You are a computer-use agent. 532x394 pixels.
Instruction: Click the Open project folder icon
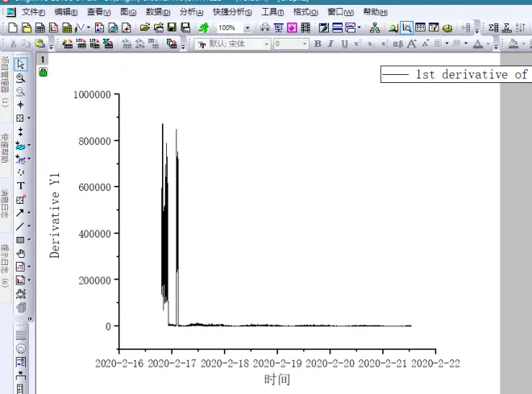tap(145, 27)
